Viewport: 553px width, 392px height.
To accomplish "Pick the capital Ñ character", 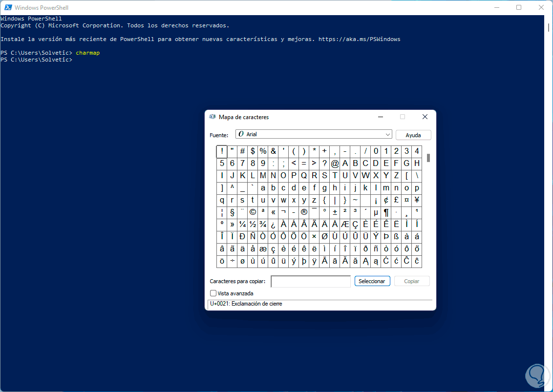I will [253, 237].
